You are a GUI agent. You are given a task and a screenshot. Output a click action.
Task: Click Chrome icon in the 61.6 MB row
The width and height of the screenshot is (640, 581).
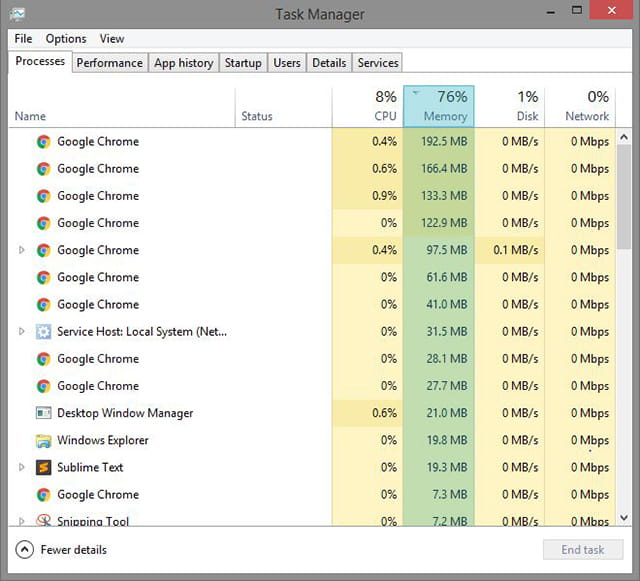(x=43, y=278)
